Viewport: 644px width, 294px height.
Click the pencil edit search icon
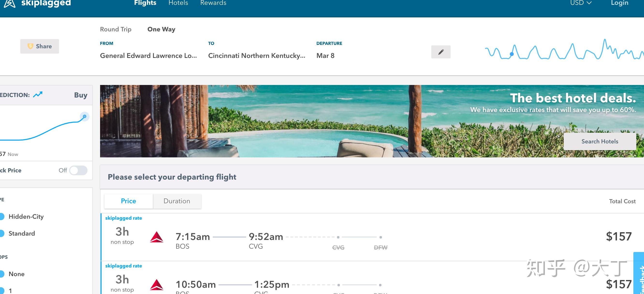[x=441, y=52]
